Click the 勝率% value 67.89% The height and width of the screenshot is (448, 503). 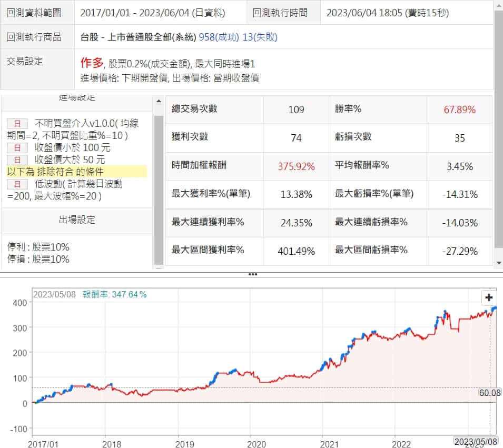459,109
